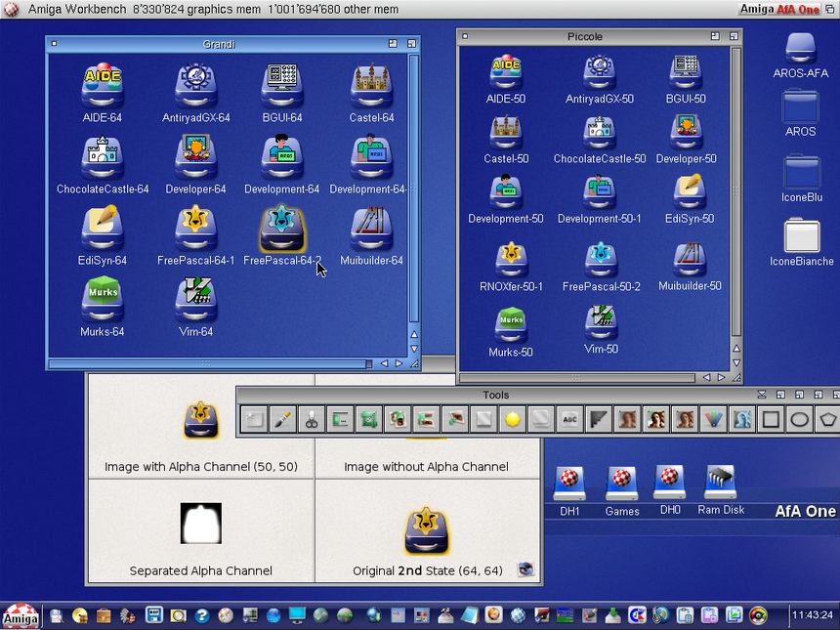The width and height of the screenshot is (840, 630).
Task: Click the ABC text tool
Action: [569, 420]
